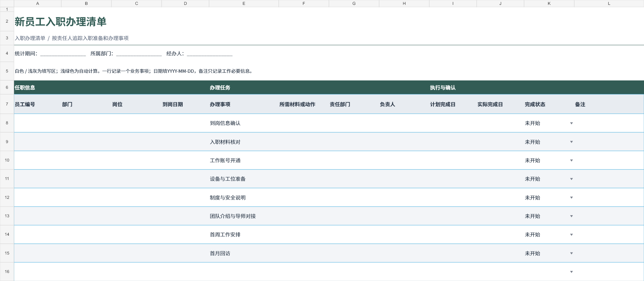The image size is (644, 281).
Task: Click the title 新员工入职办理清单
Action: 60,22
